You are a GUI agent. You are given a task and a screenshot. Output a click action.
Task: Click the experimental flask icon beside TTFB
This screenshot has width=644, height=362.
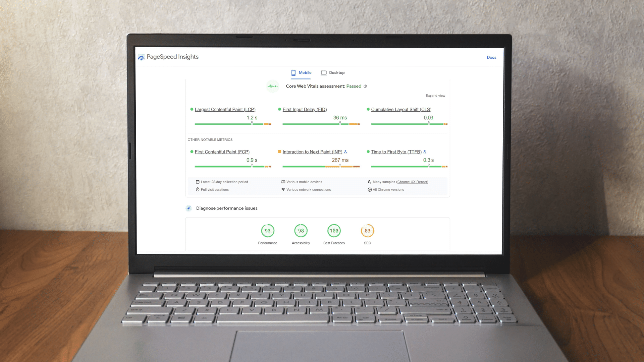pyautogui.click(x=425, y=152)
